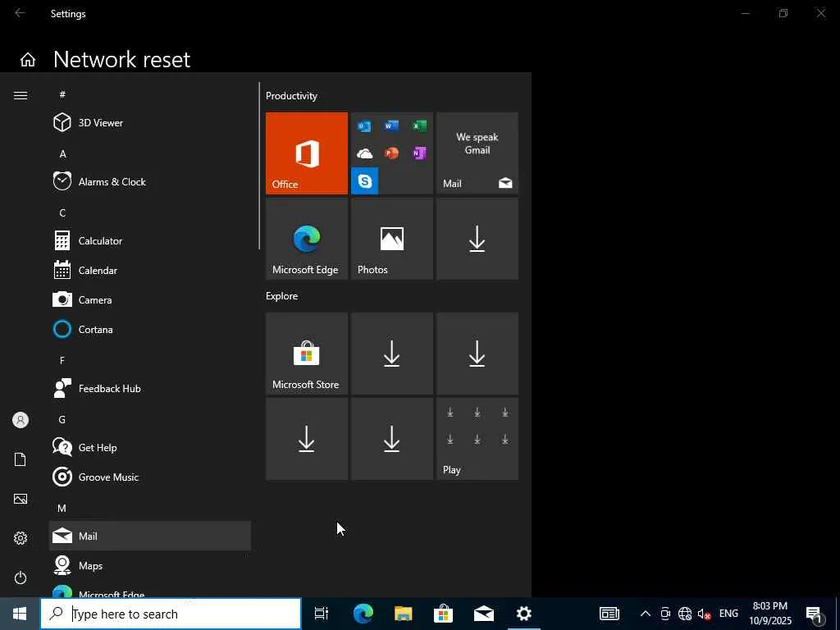Click the letter A header in app list
This screenshot has height=630, width=840.
(62, 153)
